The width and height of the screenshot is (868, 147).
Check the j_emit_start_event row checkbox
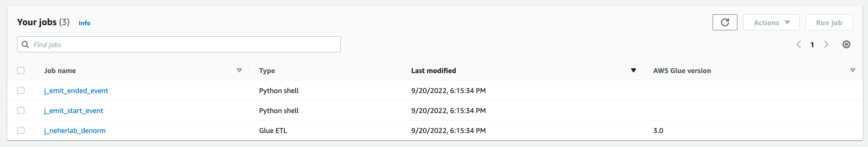21,110
